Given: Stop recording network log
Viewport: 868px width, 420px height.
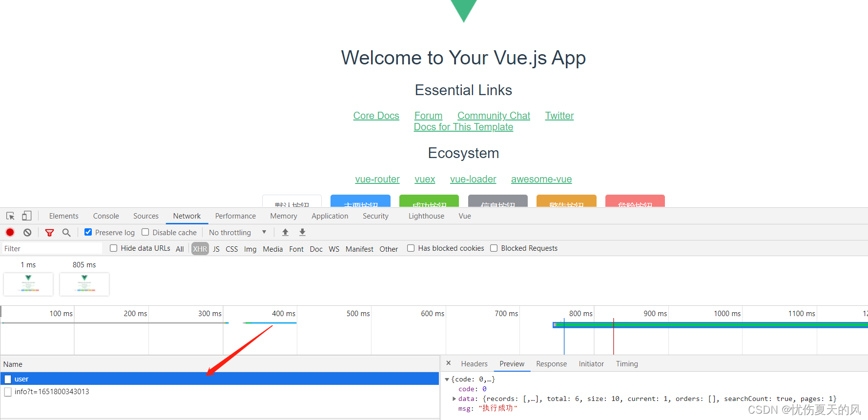Looking at the screenshot, I should coord(10,232).
